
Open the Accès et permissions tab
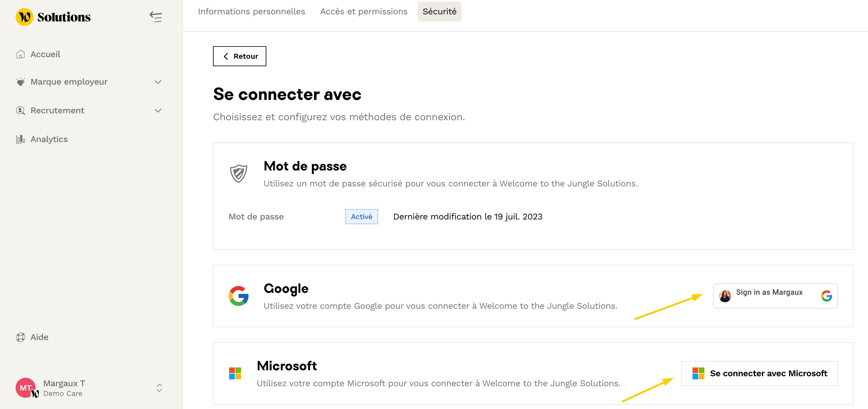click(363, 12)
